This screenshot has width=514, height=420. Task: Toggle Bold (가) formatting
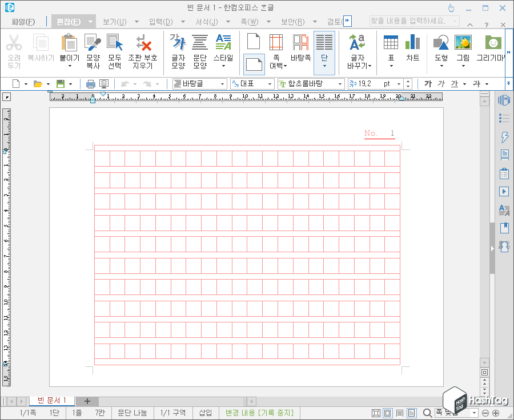(x=428, y=84)
